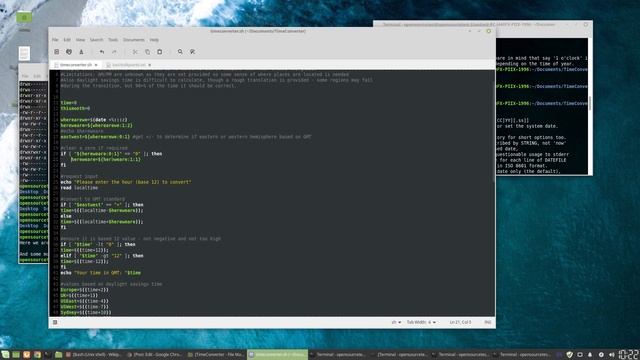Click the line 'time=0' in the editor
This screenshot has width=640, height=360.
click(69, 103)
